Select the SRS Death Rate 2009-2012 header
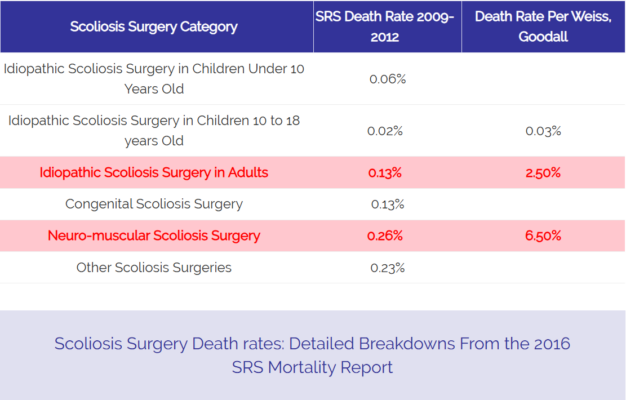 click(386, 27)
